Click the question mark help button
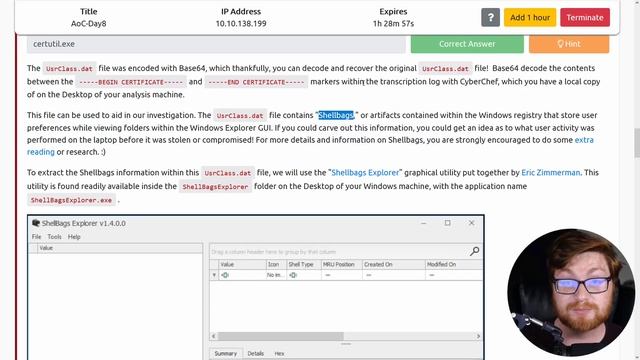This screenshot has width=640, height=360. 490,18
